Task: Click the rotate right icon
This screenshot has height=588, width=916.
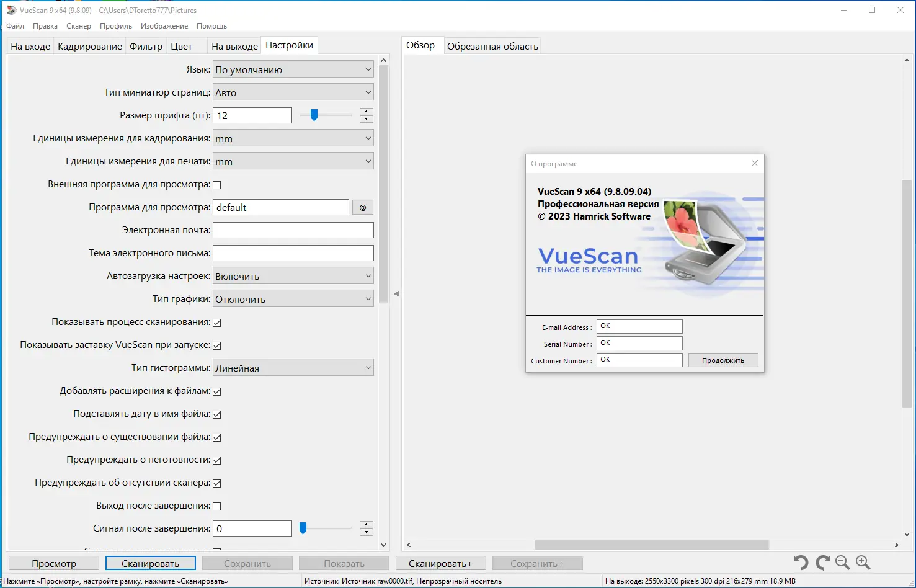Action: (823, 563)
